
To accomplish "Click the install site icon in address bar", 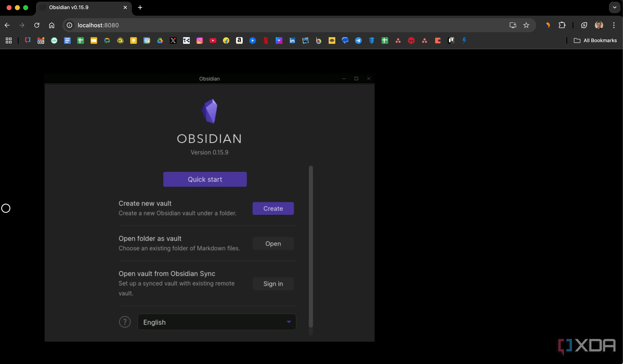I will (513, 25).
